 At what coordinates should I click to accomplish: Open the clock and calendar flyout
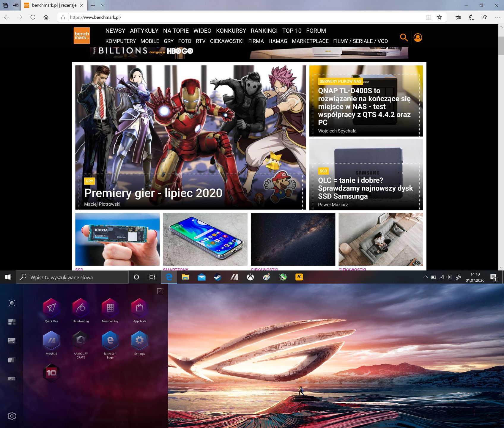(475, 277)
